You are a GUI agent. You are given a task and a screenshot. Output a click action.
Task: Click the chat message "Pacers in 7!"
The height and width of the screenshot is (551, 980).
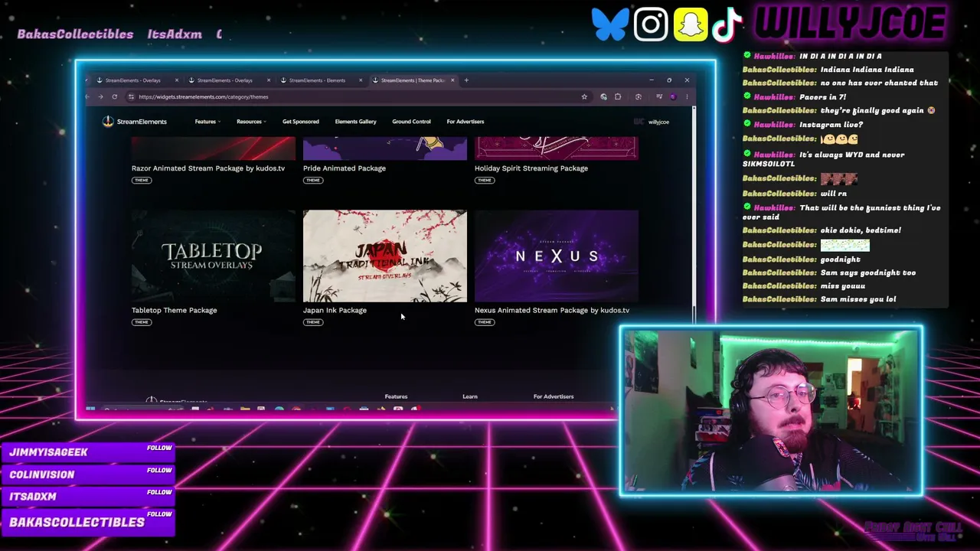822,97
